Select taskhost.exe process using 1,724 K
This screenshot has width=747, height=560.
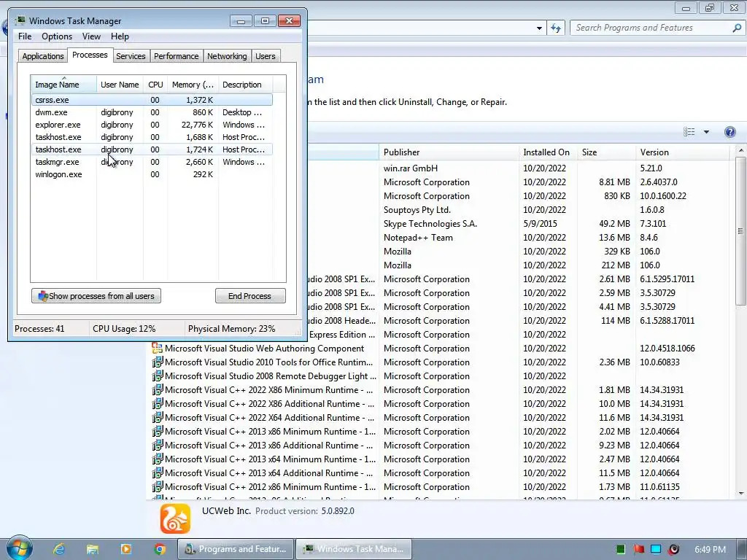pyautogui.click(x=152, y=149)
